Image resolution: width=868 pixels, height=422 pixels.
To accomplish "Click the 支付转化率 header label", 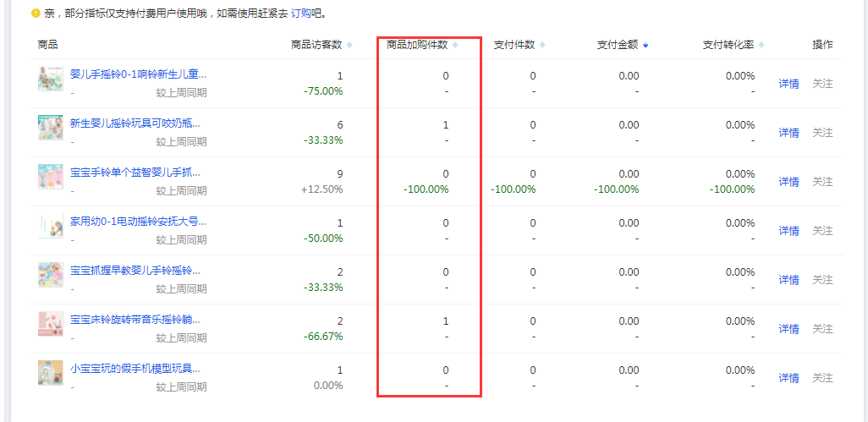I will [x=728, y=46].
